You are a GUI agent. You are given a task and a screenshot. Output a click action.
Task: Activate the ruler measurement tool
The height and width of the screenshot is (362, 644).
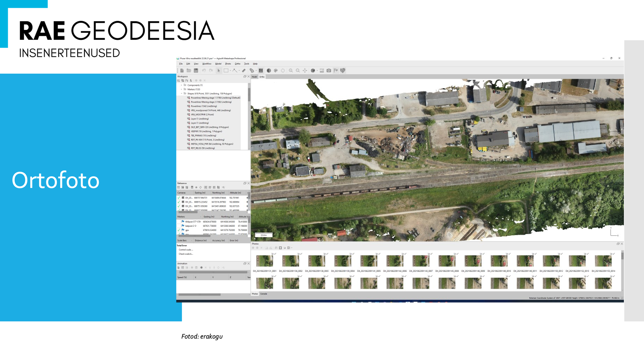tap(244, 71)
